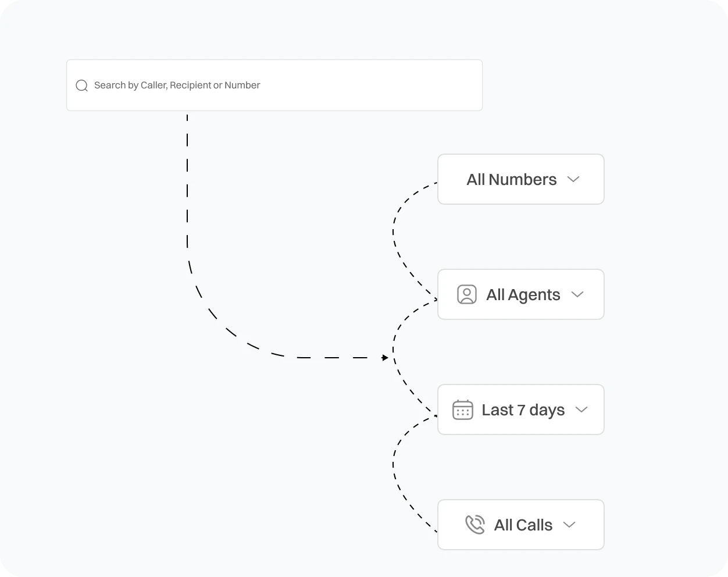This screenshot has height=577, width=728.
Task: Click the search input field
Action: point(274,85)
